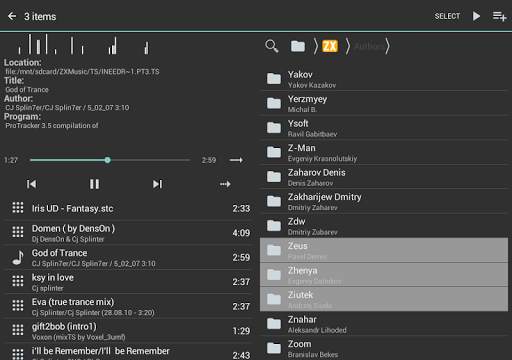The height and width of the screenshot is (360, 512).
Task: Click the Znahar author name
Action: 302,319
